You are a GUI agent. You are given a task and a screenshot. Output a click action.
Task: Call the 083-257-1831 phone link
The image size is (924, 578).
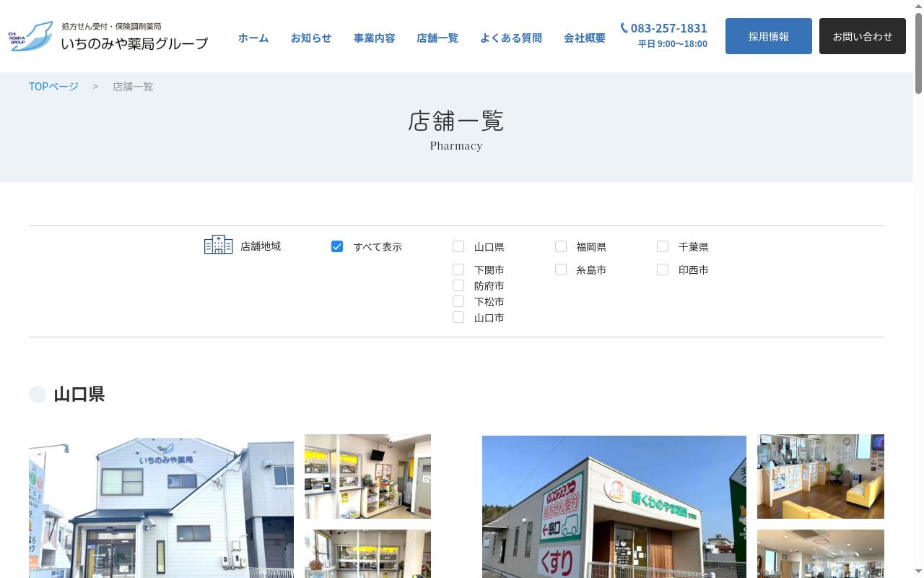pyautogui.click(x=669, y=28)
